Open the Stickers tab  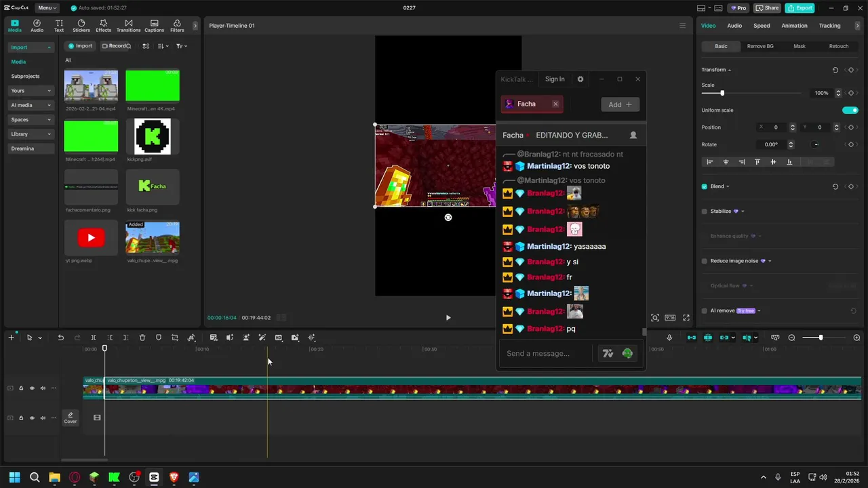point(81,26)
